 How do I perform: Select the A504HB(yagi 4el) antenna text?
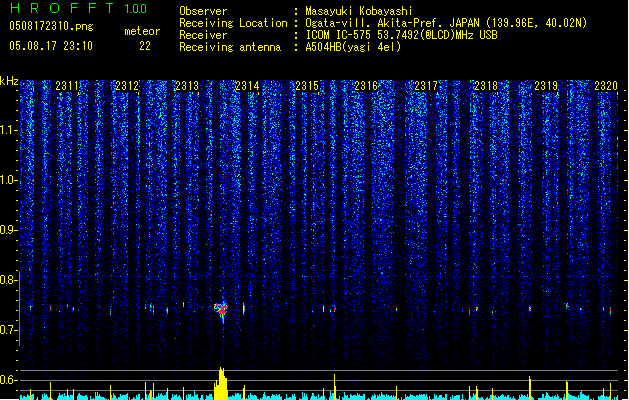tap(353, 47)
